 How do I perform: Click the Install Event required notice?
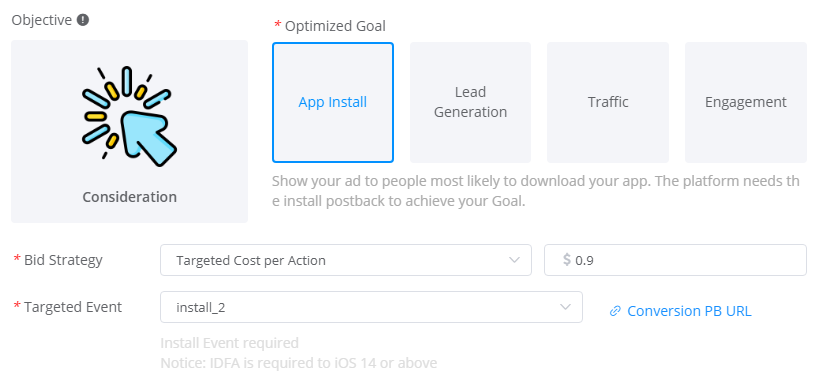[x=229, y=343]
